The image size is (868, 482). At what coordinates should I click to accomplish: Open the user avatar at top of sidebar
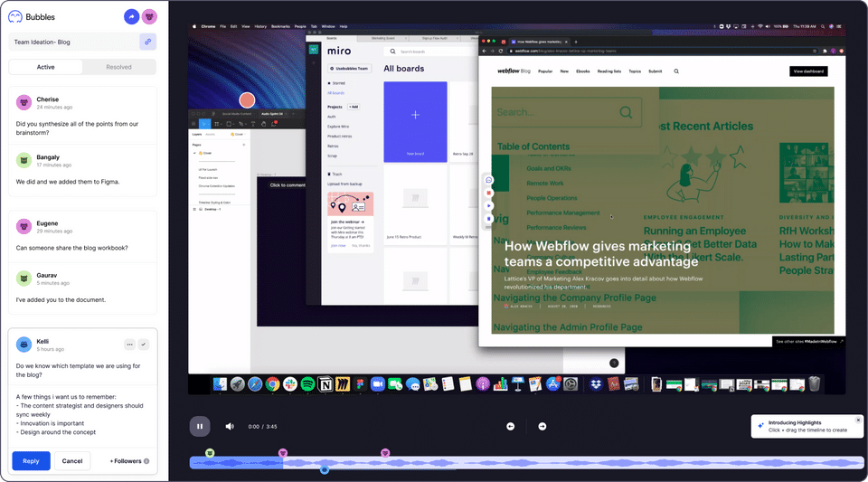pos(149,16)
